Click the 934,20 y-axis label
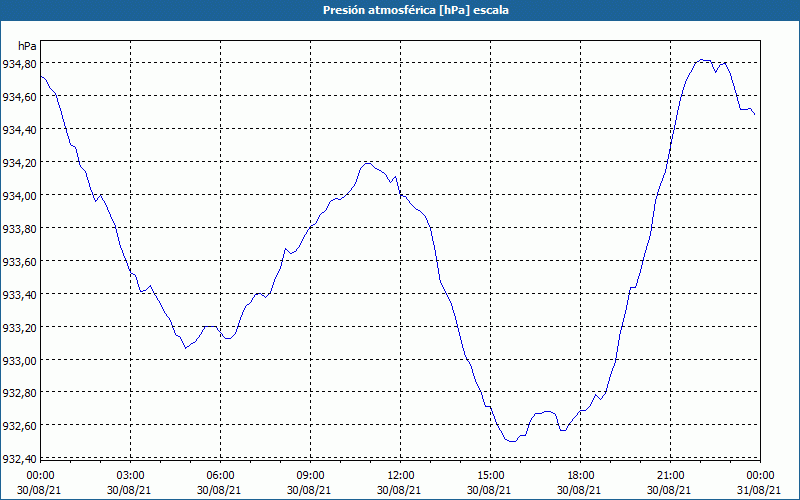The image size is (800, 500). point(19,162)
